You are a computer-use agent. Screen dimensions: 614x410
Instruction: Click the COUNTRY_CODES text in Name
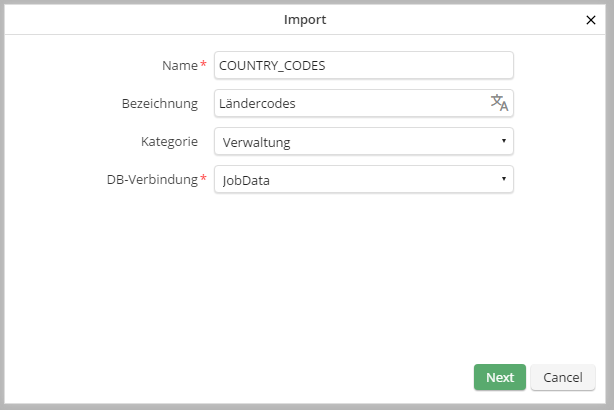tap(272, 65)
